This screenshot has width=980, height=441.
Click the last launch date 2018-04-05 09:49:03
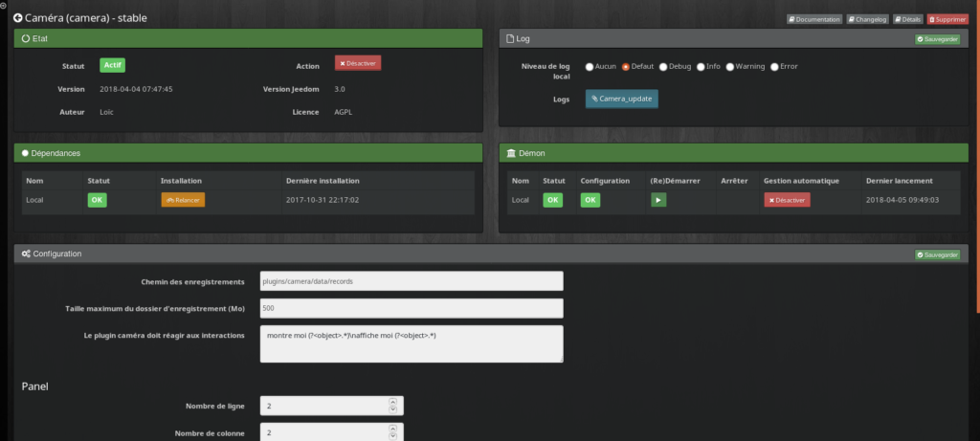point(902,201)
